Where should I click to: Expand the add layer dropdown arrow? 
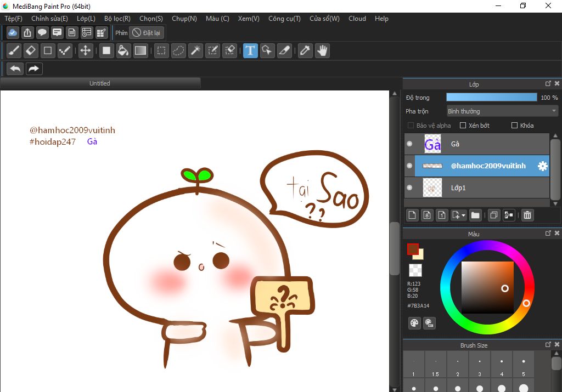point(463,215)
